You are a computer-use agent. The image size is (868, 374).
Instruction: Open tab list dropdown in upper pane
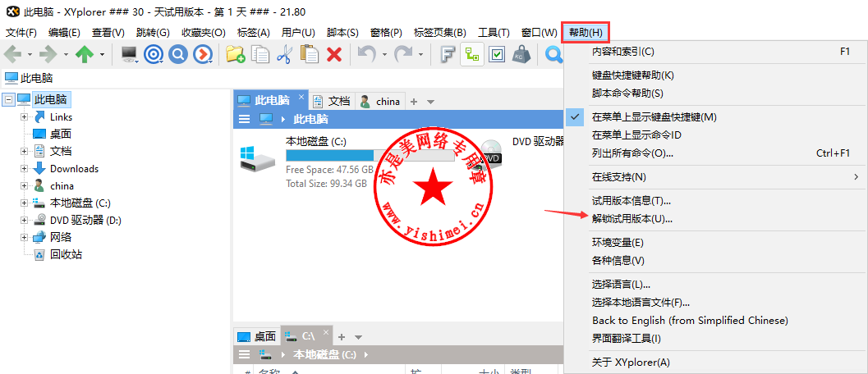430,102
